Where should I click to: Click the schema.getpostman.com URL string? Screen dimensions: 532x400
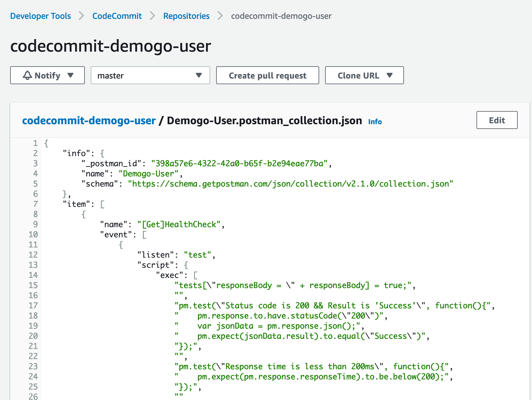[x=290, y=184]
